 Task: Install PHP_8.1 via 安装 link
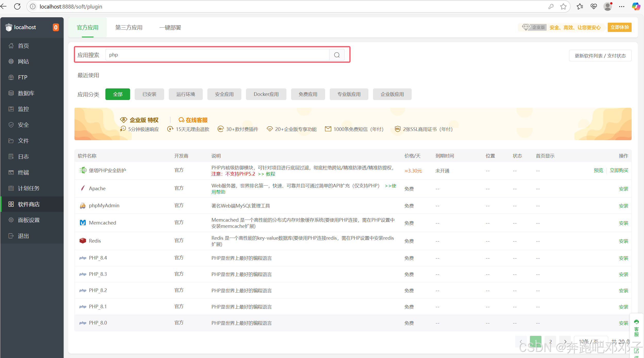click(x=624, y=307)
